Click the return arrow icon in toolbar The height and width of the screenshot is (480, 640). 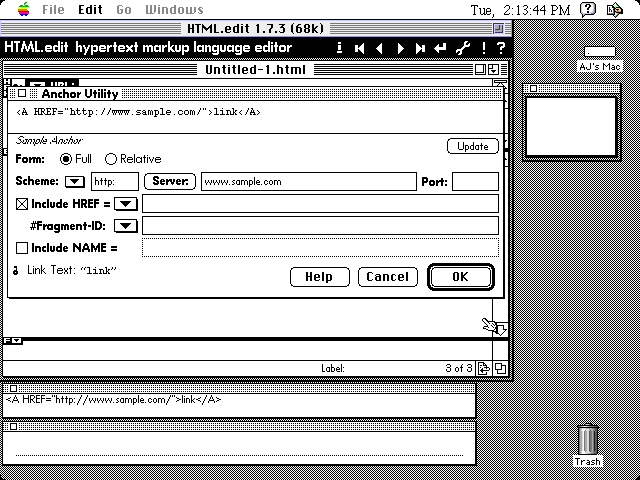click(441, 48)
